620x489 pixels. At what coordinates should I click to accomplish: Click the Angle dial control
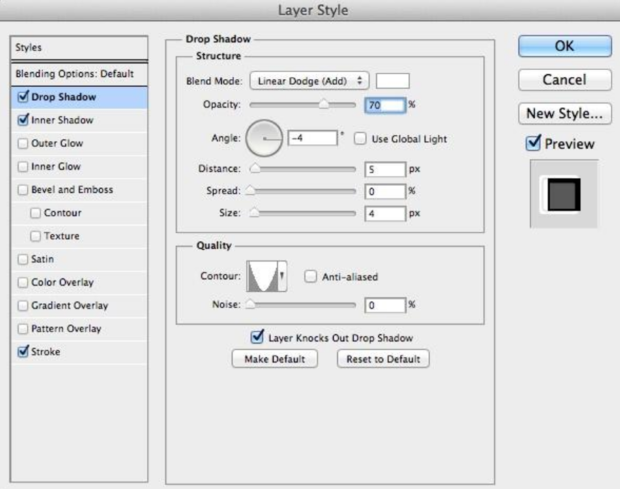(x=264, y=138)
